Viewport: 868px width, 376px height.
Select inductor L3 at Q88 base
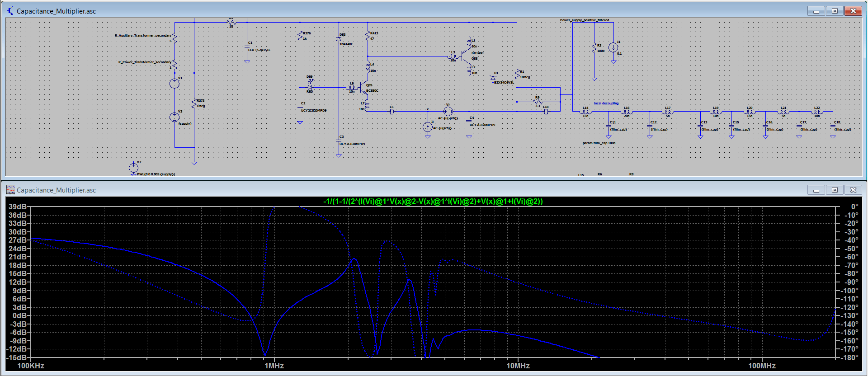click(453, 56)
